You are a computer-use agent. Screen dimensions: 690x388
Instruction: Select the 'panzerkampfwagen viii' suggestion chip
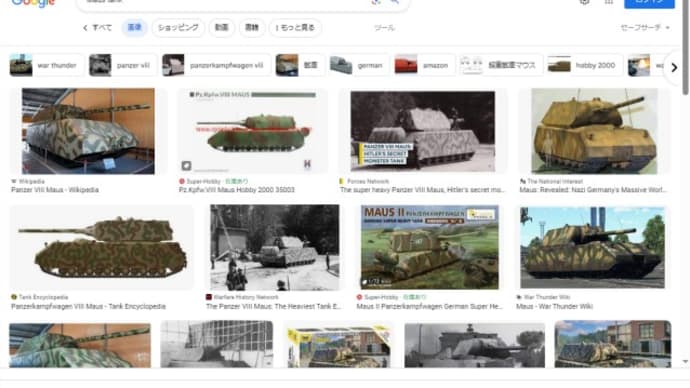pyautogui.click(x=216, y=66)
